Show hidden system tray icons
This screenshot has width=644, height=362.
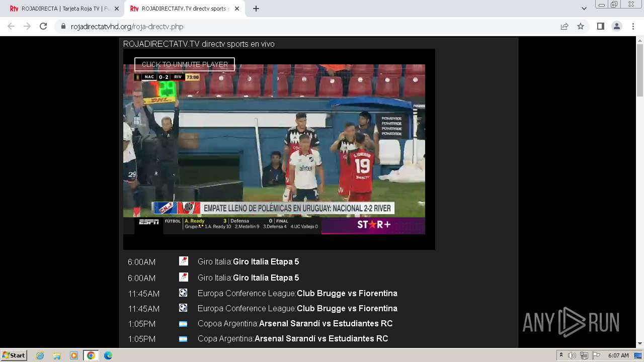click(561, 355)
